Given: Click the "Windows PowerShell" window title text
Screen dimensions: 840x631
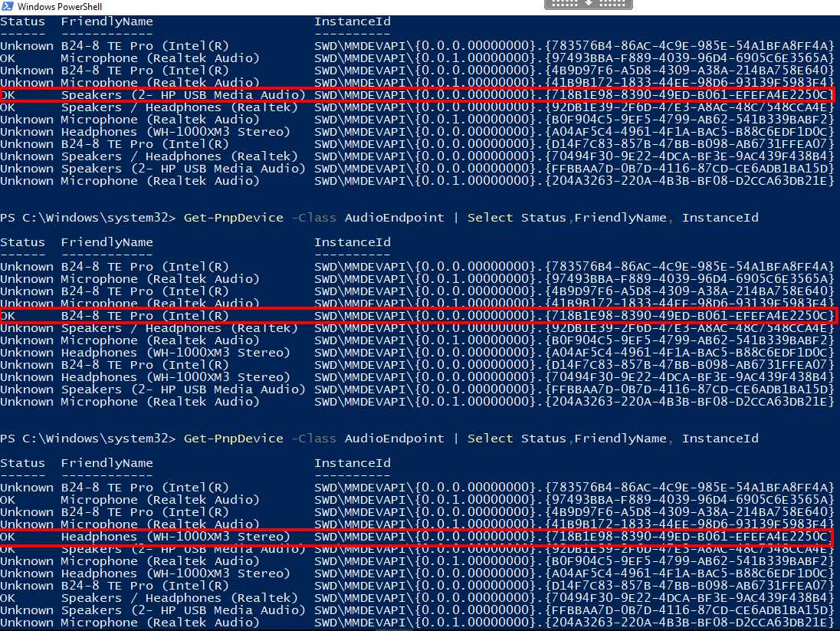Looking at the screenshot, I should (x=60, y=6).
